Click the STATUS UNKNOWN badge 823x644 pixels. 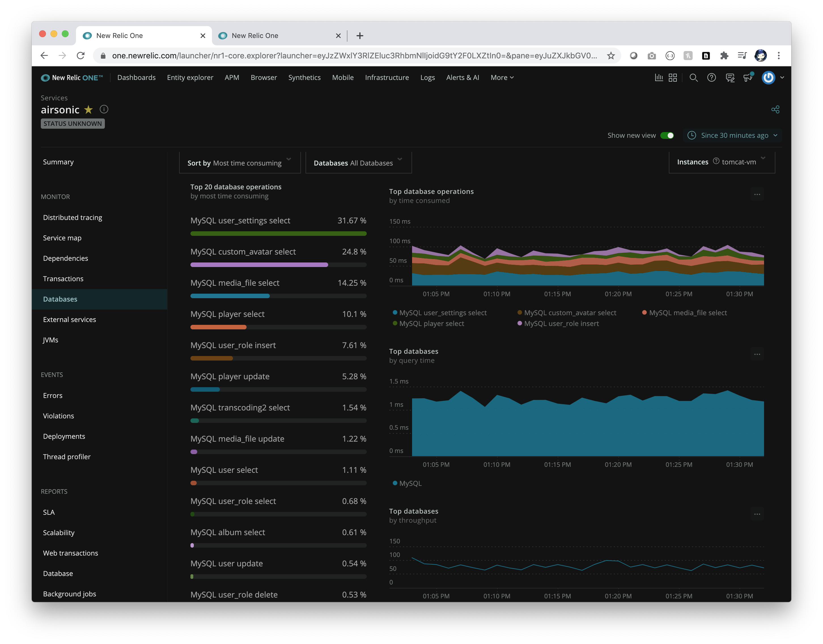73,124
